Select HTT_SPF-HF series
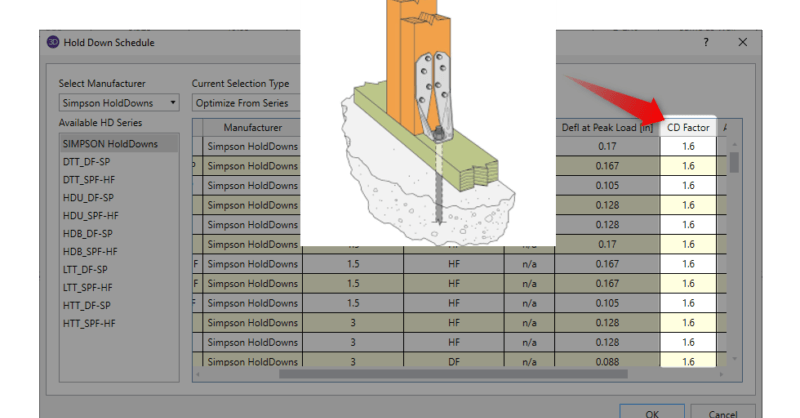Image resolution: width=800 pixels, height=418 pixels. (x=89, y=323)
